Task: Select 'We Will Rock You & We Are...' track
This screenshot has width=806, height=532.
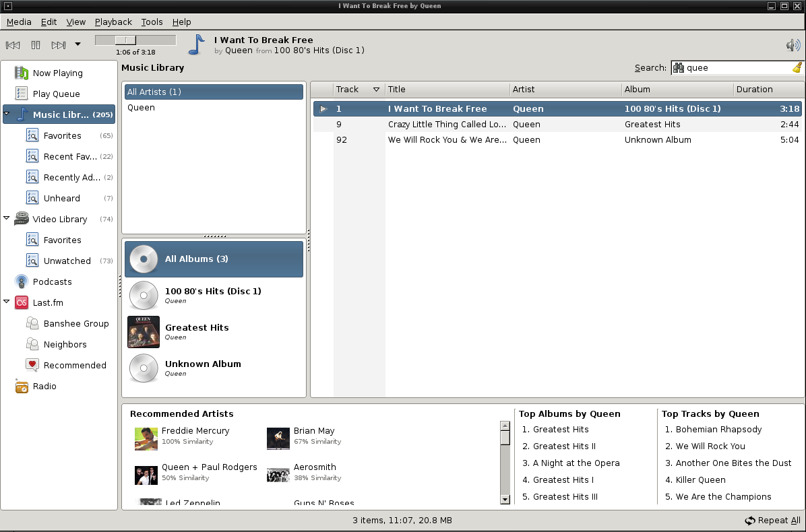Action: click(557, 139)
